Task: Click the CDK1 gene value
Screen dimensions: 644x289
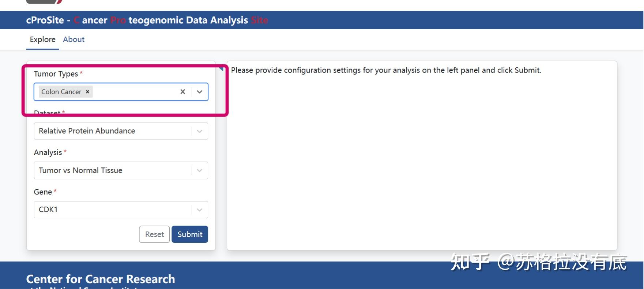Action: [48, 210]
